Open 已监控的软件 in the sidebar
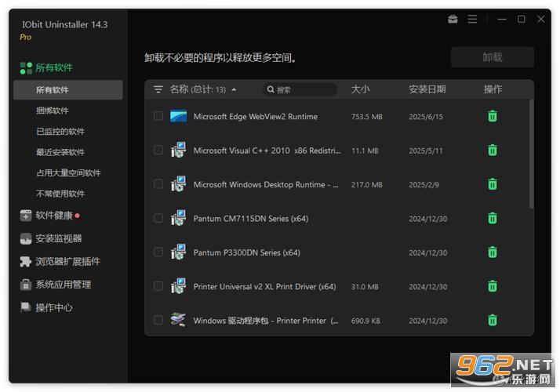 tap(60, 132)
